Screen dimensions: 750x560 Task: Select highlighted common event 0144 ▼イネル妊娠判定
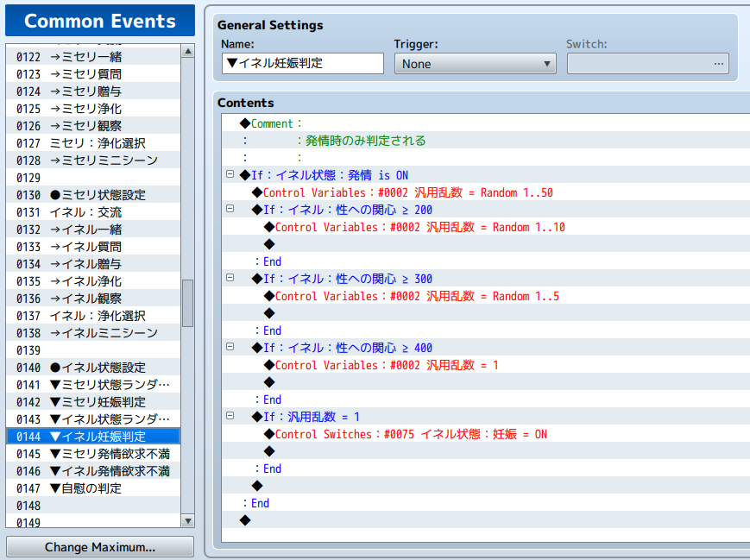[93, 437]
